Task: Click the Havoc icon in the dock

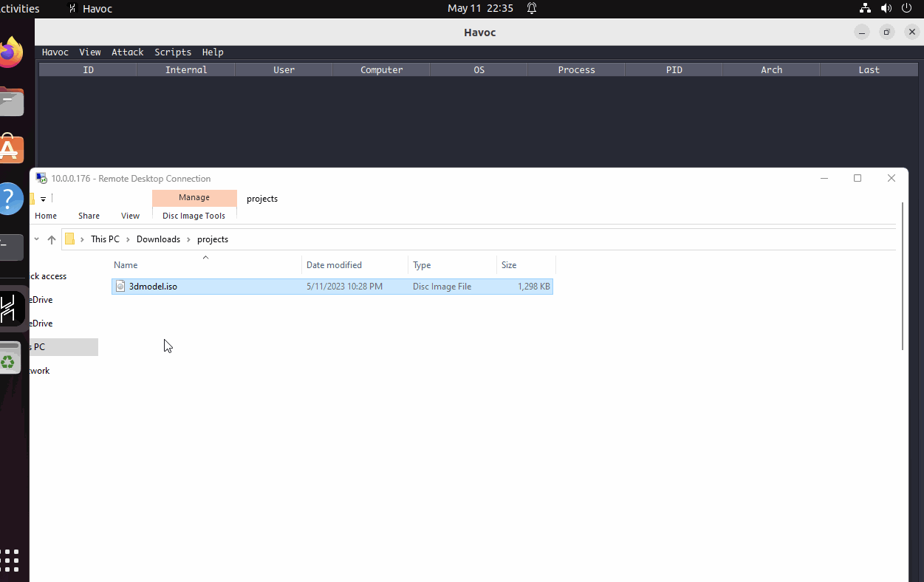Action: coord(10,307)
